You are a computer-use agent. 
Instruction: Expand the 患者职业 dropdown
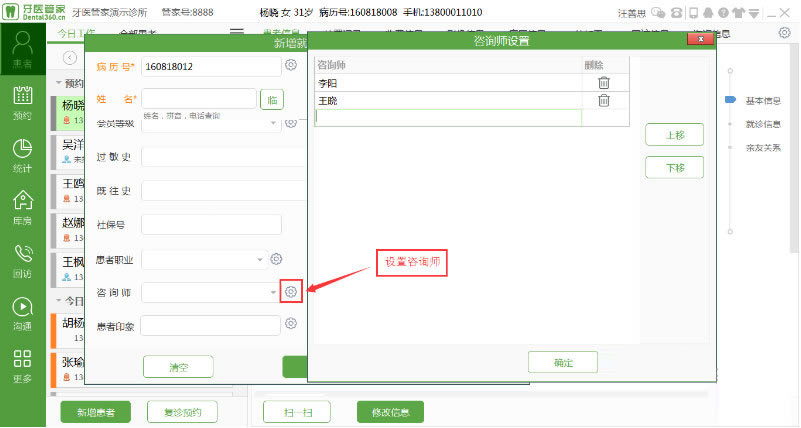[260, 259]
